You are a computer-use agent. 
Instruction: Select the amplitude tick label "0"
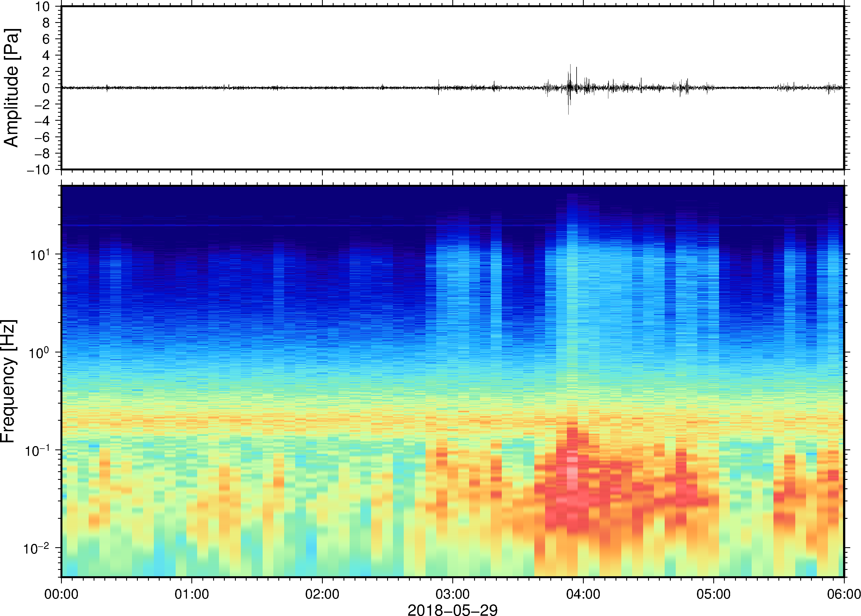[46, 88]
